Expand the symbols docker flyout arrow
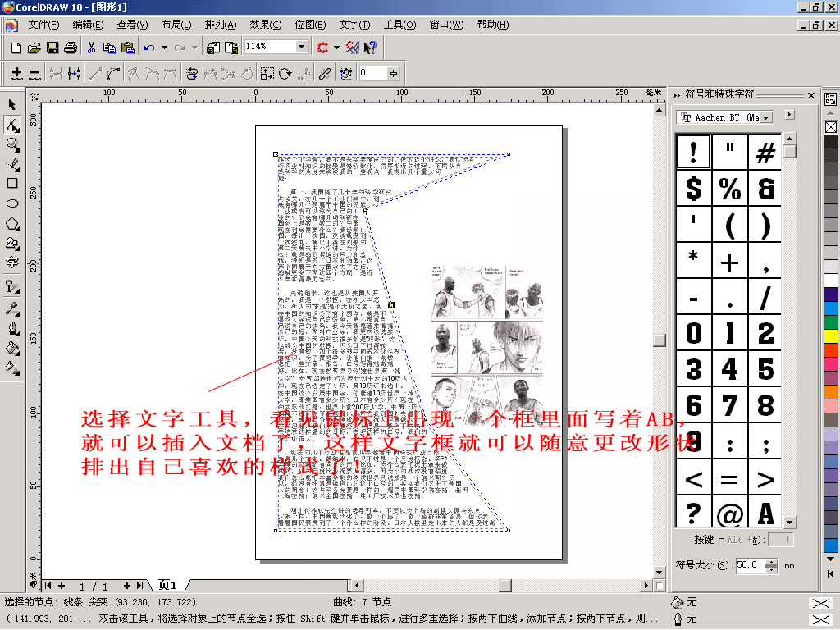840x630 pixels. tap(789, 115)
